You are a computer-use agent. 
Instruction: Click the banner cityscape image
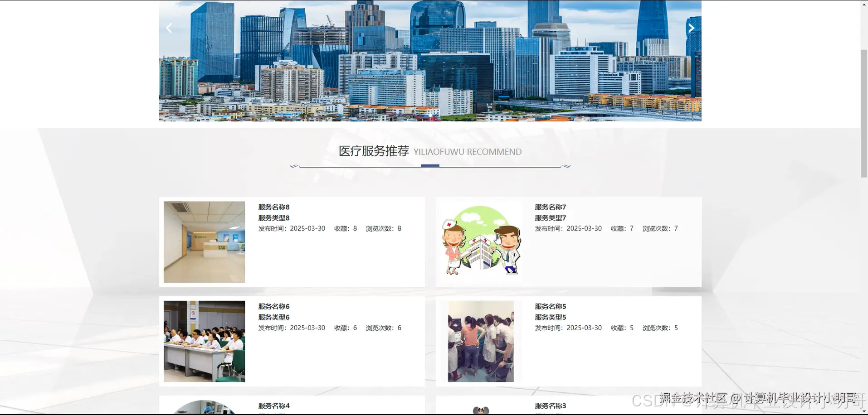pos(430,61)
